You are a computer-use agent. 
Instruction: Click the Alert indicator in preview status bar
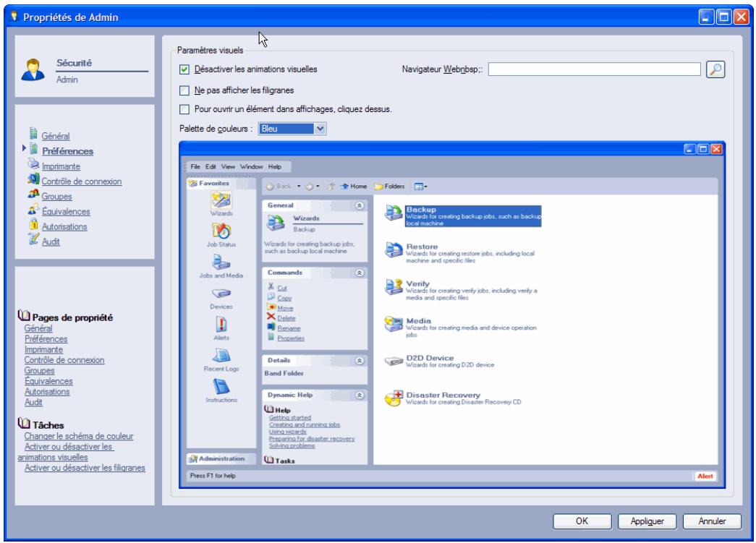(705, 476)
